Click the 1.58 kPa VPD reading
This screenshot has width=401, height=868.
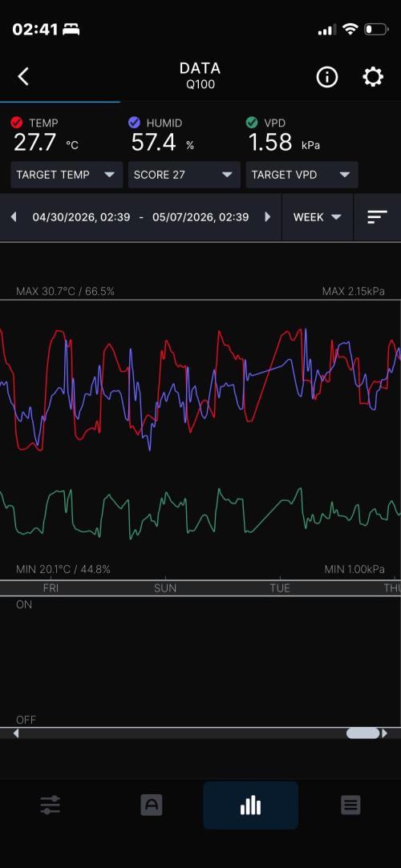(284, 143)
